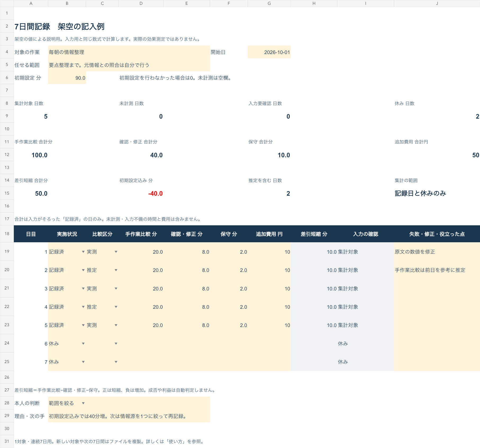480x448 pixels.
Task: Select the 差引短縮 分 table header cell
Action: point(314,234)
